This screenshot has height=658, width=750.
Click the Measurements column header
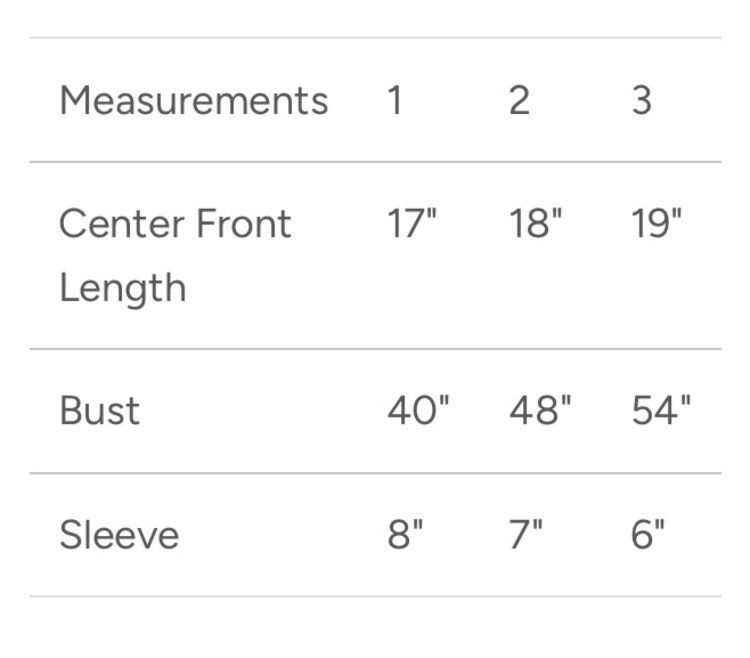[x=193, y=101]
